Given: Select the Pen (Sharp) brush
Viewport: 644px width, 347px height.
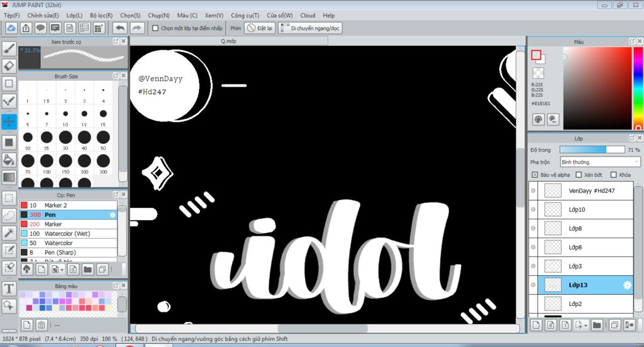Looking at the screenshot, I should (x=69, y=253).
